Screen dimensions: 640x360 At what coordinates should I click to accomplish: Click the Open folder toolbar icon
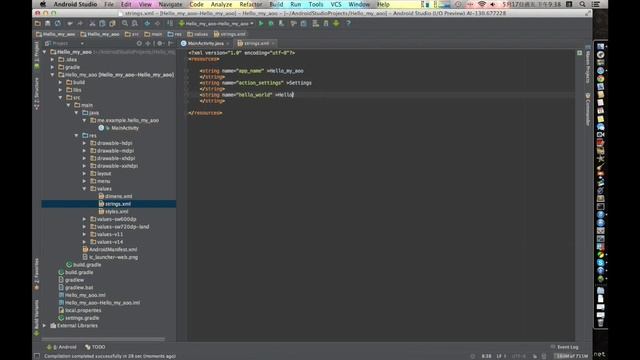pos(38,24)
